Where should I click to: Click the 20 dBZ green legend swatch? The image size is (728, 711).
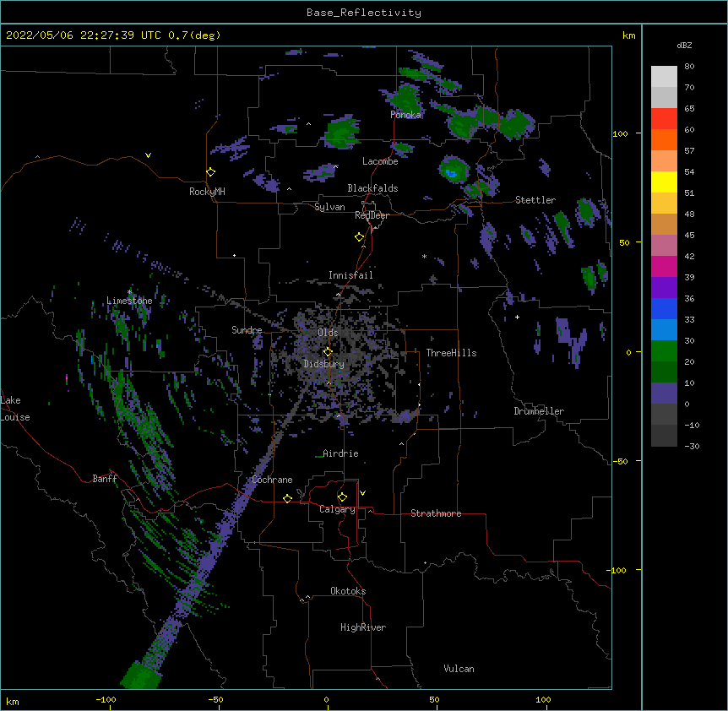[664, 351]
